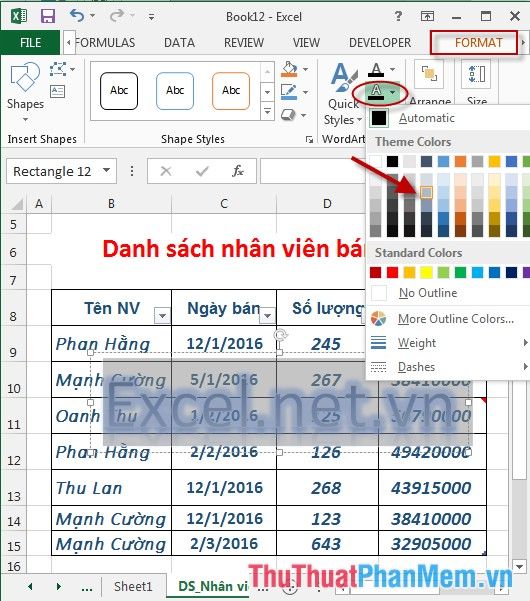
Task: Move the Shape Styles gallery down one row
Action: point(267,92)
